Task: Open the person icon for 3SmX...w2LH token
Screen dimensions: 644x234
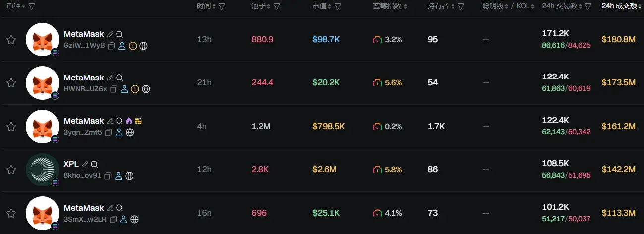Action: [x=123, y=219]
